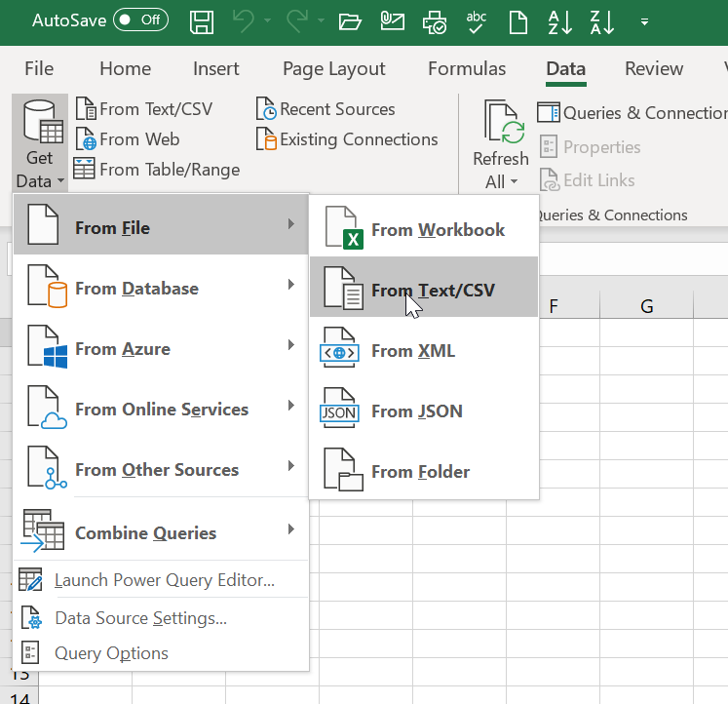Click the Print Preview and Print icon
The width and height of the screenshot is (728, 704).
point(435,21)
